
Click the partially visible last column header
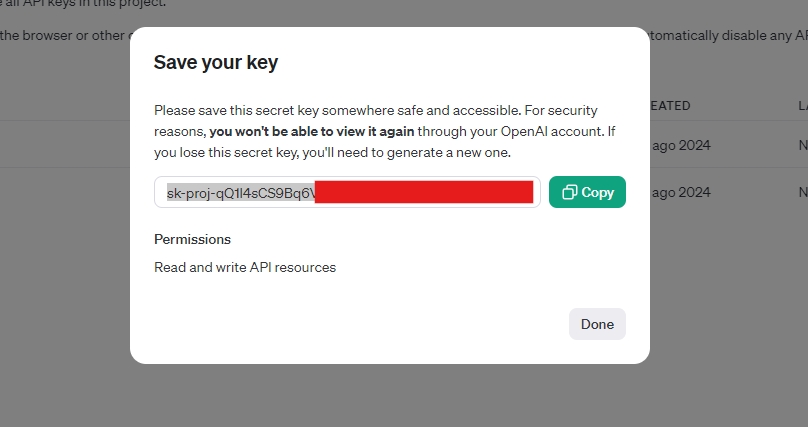[802, 105]
